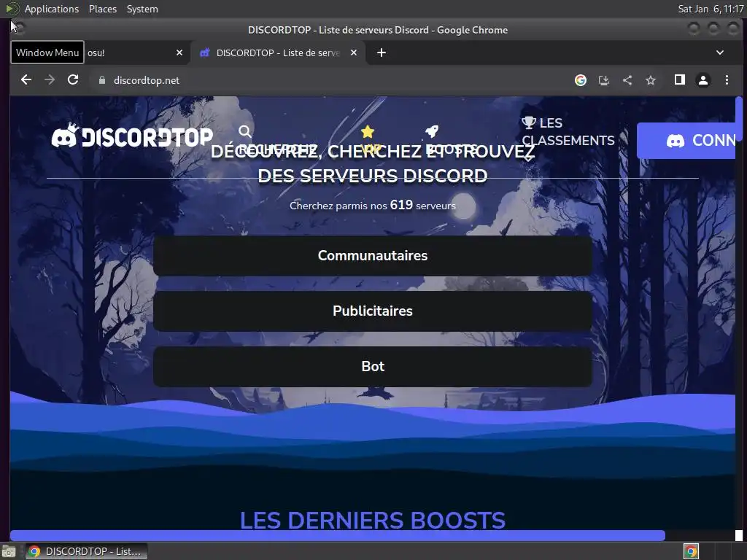Close the osu! tab
The width and height of the screenshot is (747, 560).
[179, 52]
